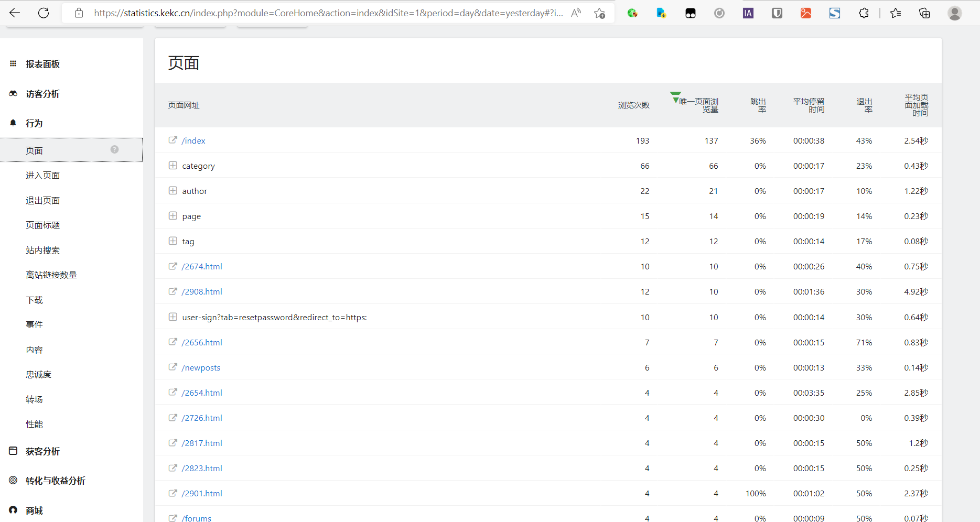Expand the author row
Screen dimensions: 980x522
coord(173,191)
